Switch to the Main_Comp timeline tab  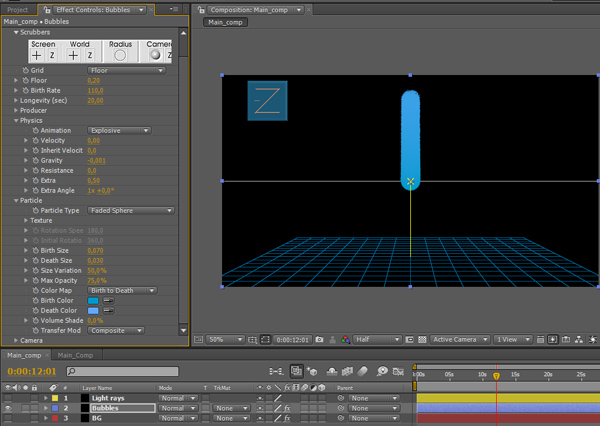click(x=75, y=355)
